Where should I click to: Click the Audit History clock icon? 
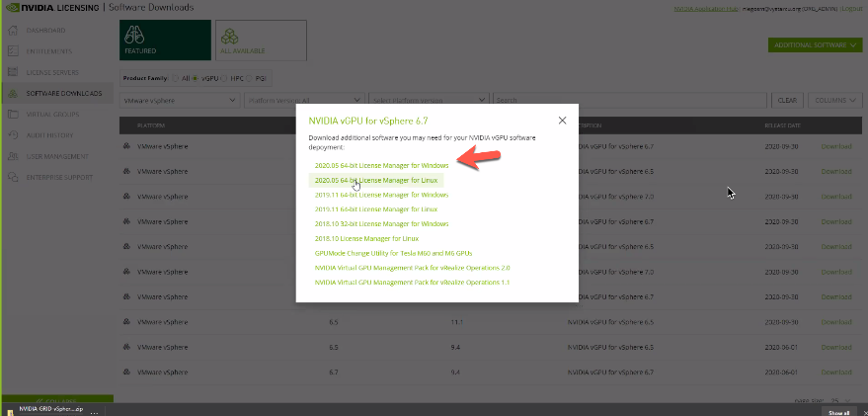point(13,135)
